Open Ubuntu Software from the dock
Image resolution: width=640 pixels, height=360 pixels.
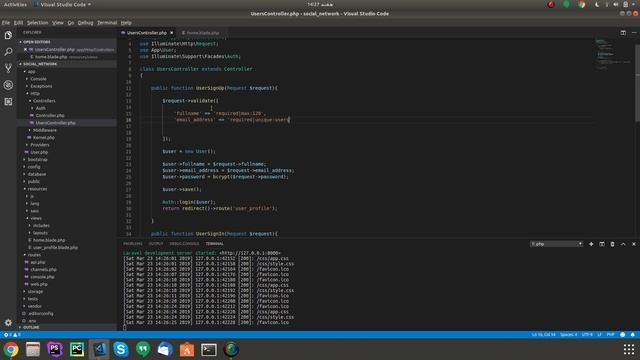[187, 349]
